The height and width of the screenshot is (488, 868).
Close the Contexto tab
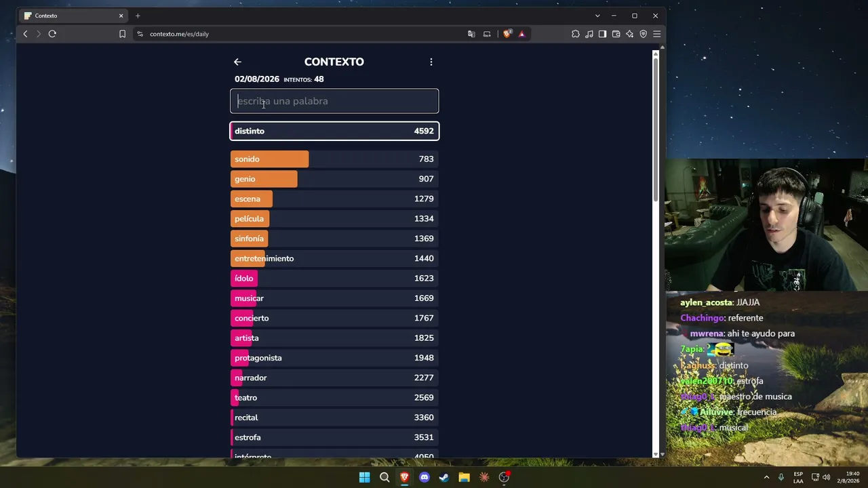point(121,16)
